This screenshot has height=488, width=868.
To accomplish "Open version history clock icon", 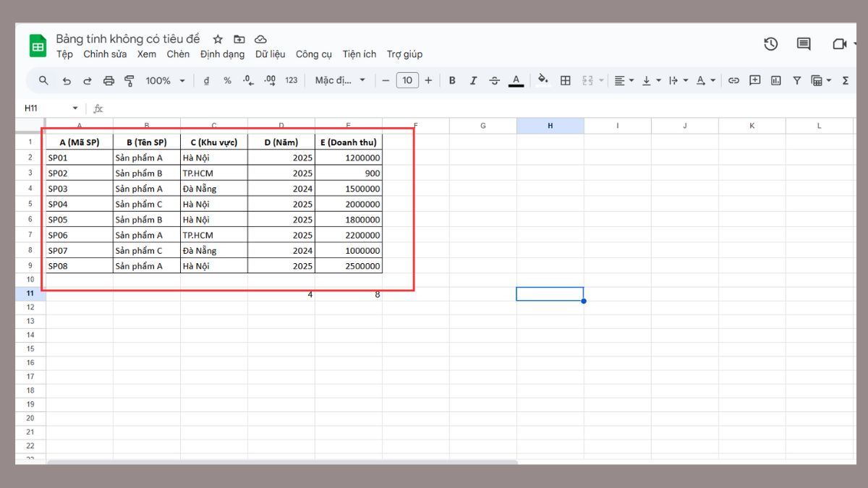I will click(x=770, y=44).
